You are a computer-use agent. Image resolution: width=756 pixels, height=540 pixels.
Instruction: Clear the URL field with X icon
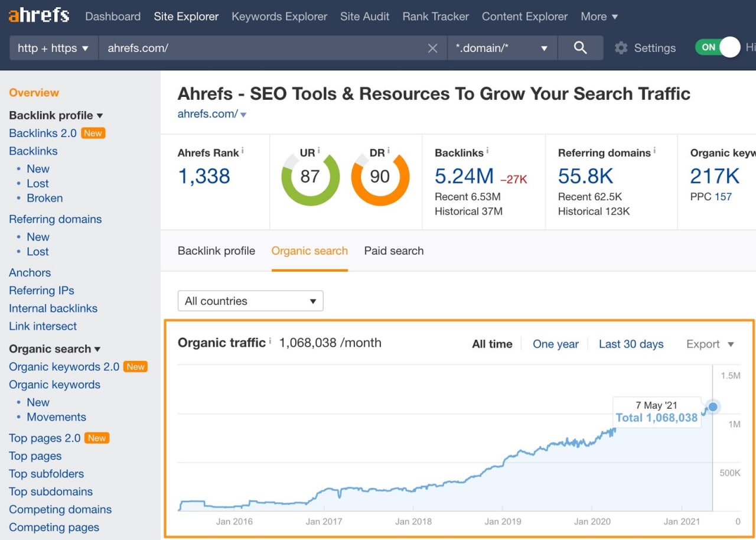(432, 48)
